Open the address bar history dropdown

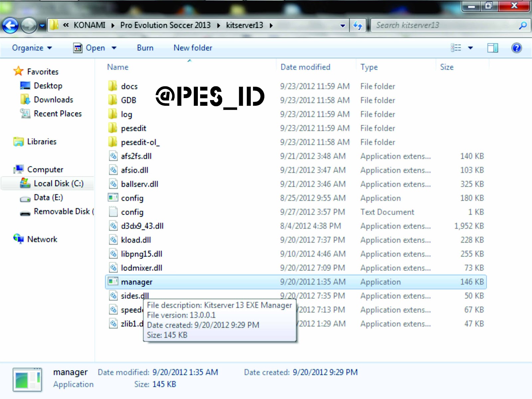(x=342, y=26)
